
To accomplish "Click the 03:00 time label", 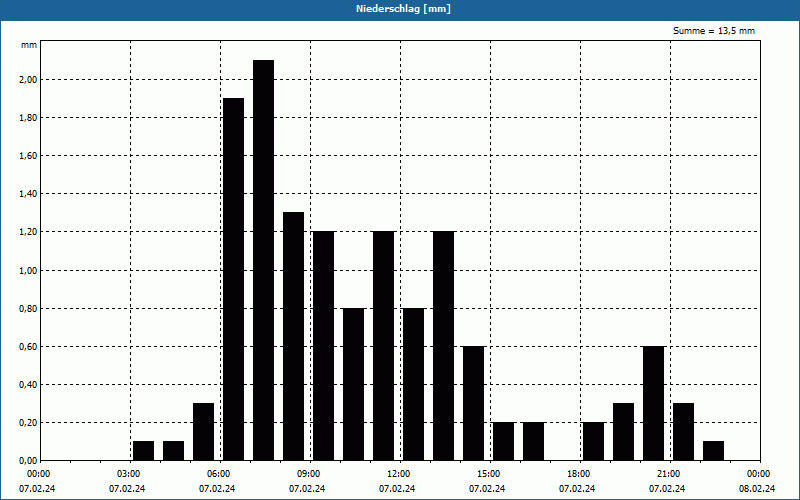I will click(131, 474).
